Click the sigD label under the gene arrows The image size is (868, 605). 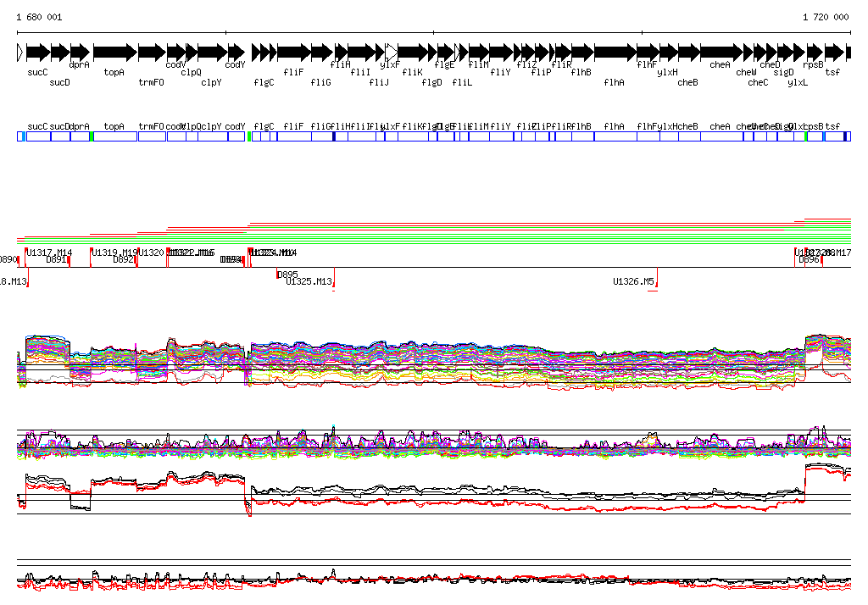point(784,72)
